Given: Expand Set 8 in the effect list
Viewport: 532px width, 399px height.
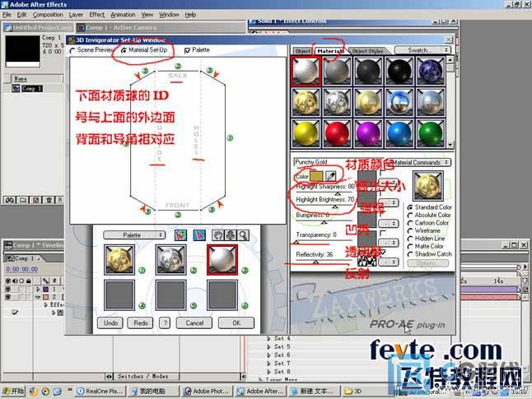Looking at the screenshot, I should click(x=268, y=372).
